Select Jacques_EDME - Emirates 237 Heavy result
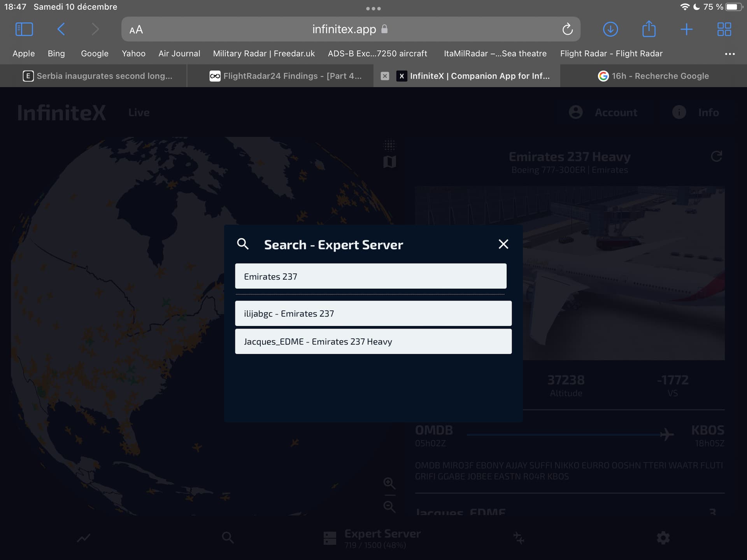747x560 pixels. pos(373,341)
